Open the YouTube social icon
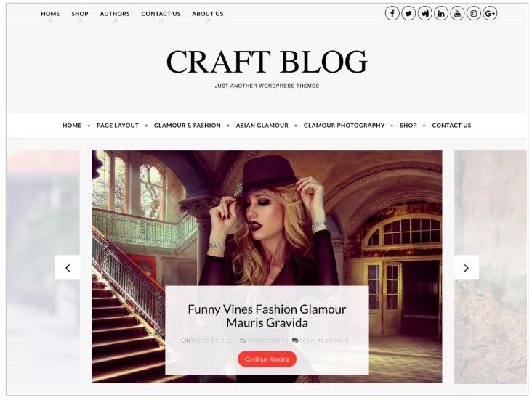Screen dimensions: 532x400 coord(457,14)
